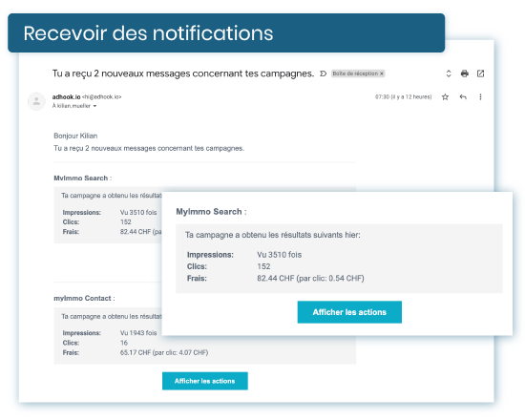The image size is (525, 420).
Task: Click the 07:30 timestamp
Action: [x=403, y=96]
